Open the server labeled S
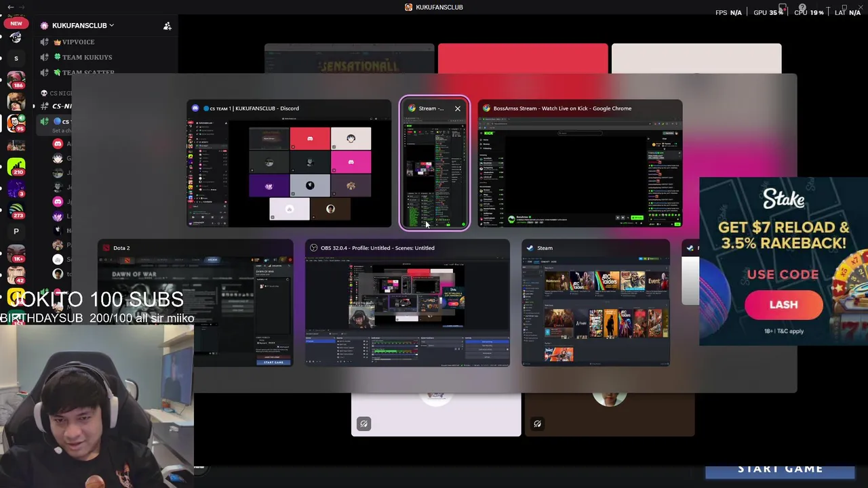The width and height of the screenshot is (868, 488). coord(16,59)
